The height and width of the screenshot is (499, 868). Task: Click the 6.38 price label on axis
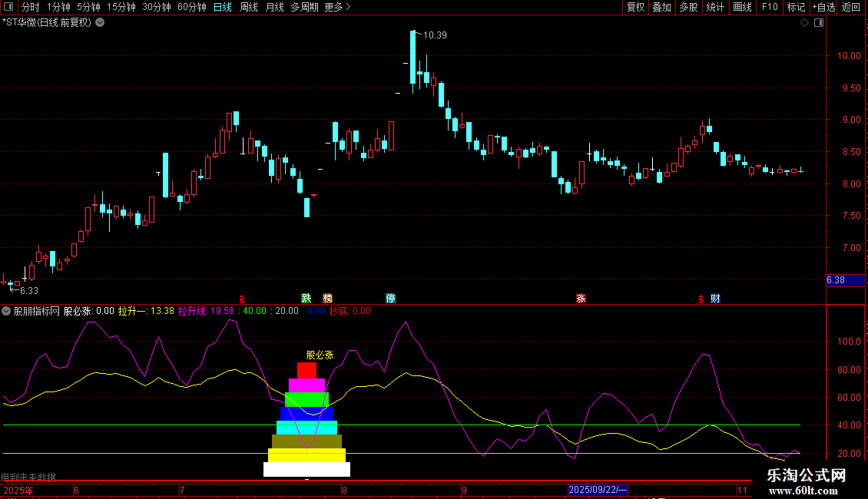(x=836, y=280)
